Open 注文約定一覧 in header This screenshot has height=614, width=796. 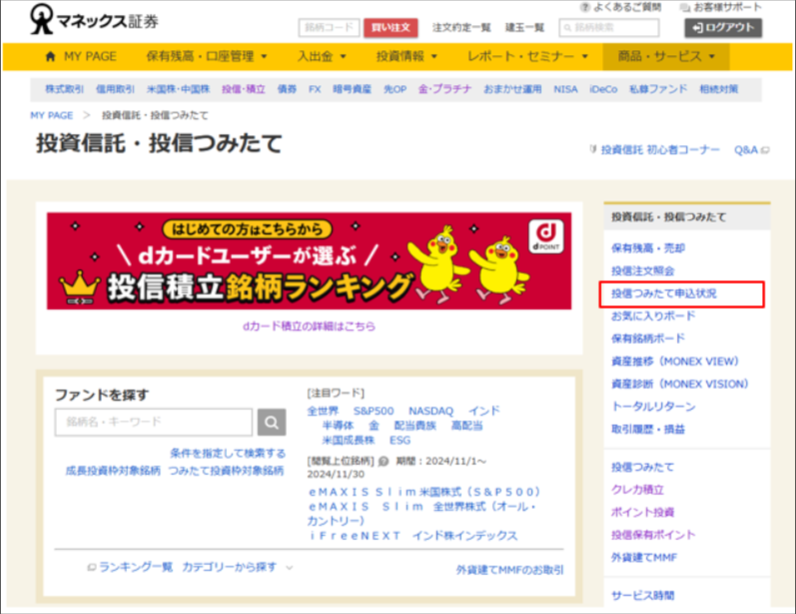click(461, 27)
